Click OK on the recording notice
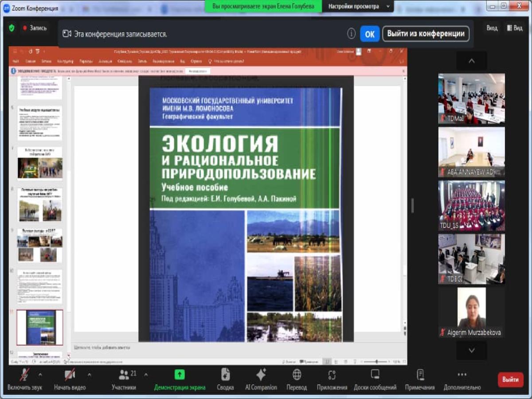Screen dimensions: 532x399 tap(370, 34)
